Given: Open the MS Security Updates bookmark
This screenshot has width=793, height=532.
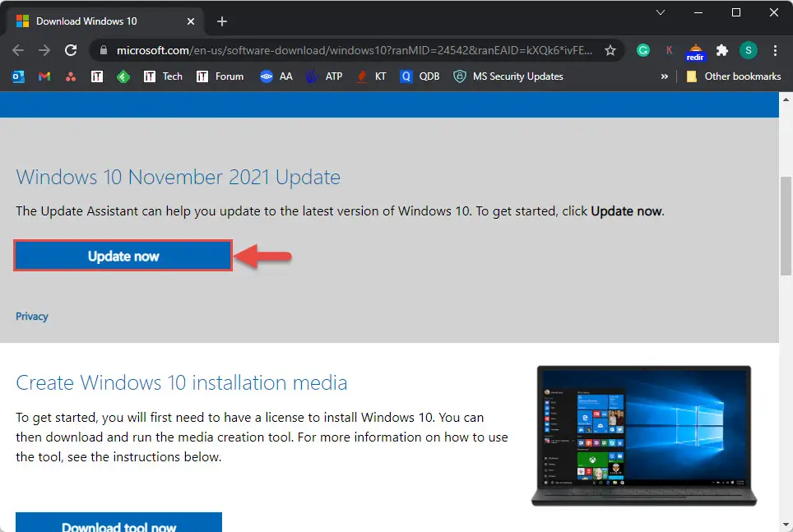Looking at the screenshot, I should (508, 76).
